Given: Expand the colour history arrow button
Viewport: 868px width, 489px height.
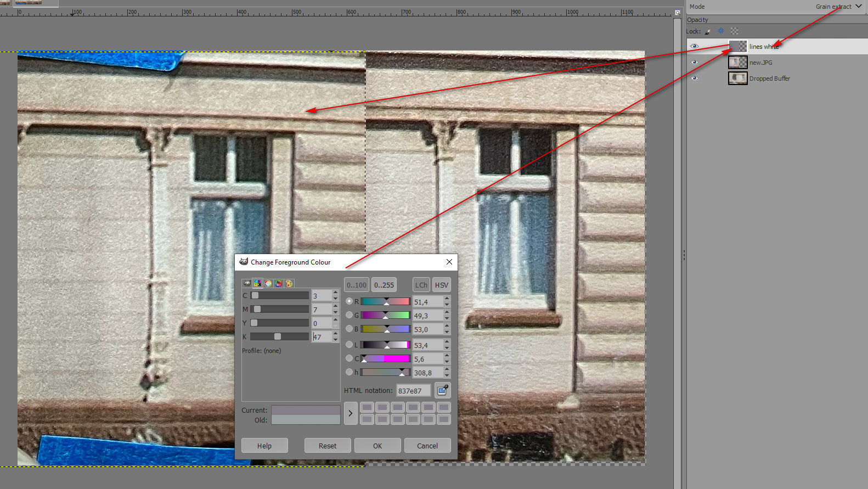Looking at the screenshot, I should 351,413.
